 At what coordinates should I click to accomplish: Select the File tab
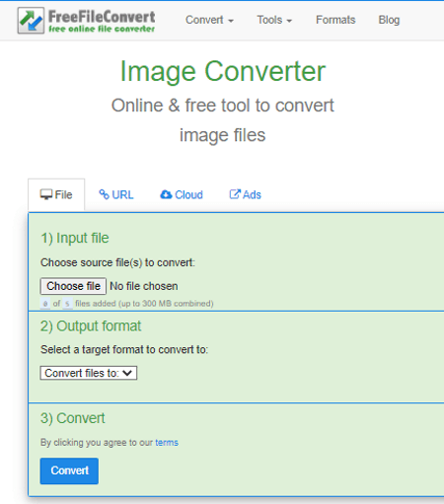click(56, 195)
